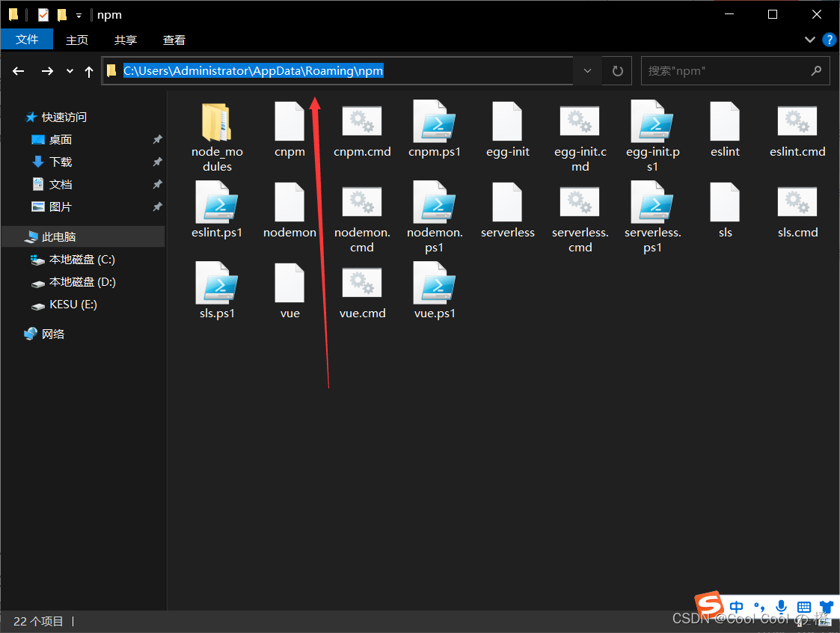Select the cnpm.cmd file icon
This screenshot has height=633, width=840.
coord(362,121)
